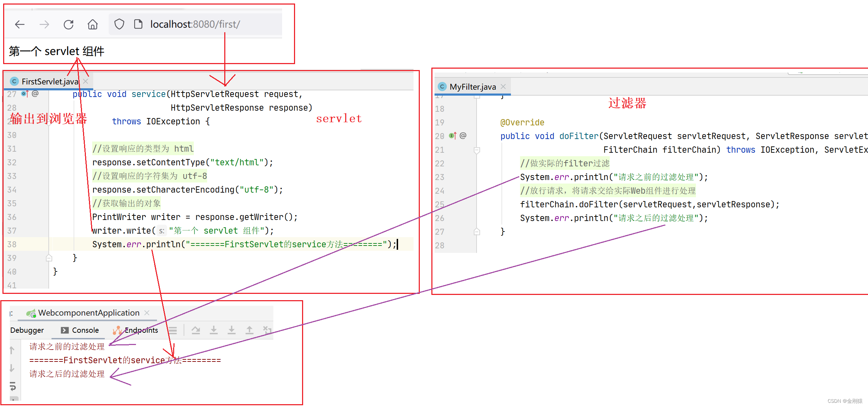Click the page info document icon
This screenshot has width=868, height=407.
[138, 24]
